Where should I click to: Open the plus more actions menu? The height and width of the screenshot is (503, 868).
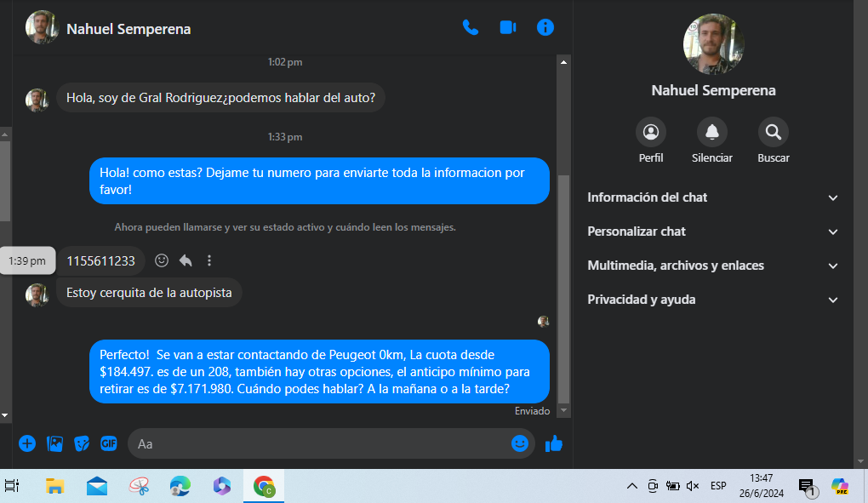click(27, 443)
